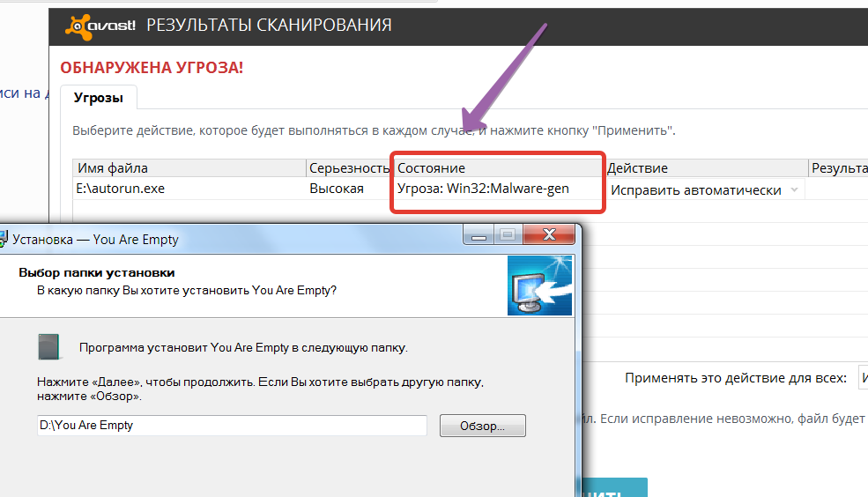Viewport: 868px width, 497px height.
Task: Click the disabled maximize button of installer
Action: (x=508, y=234)
